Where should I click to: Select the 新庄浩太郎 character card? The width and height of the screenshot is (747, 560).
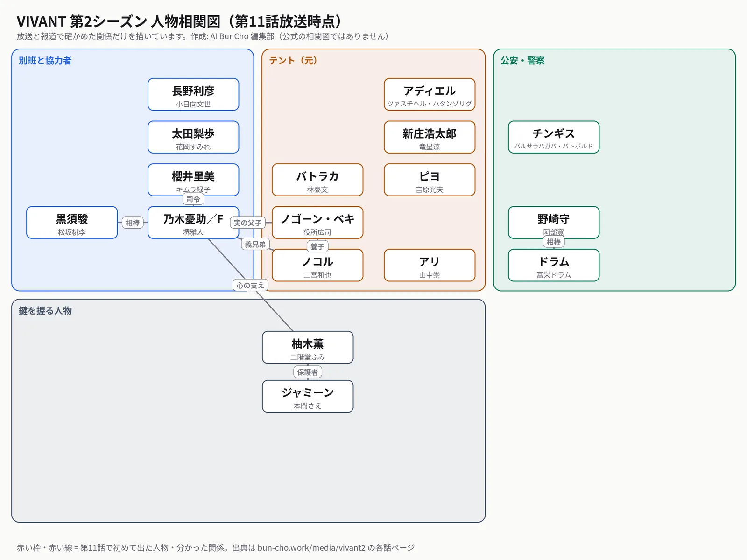click(x=430, y=137)
